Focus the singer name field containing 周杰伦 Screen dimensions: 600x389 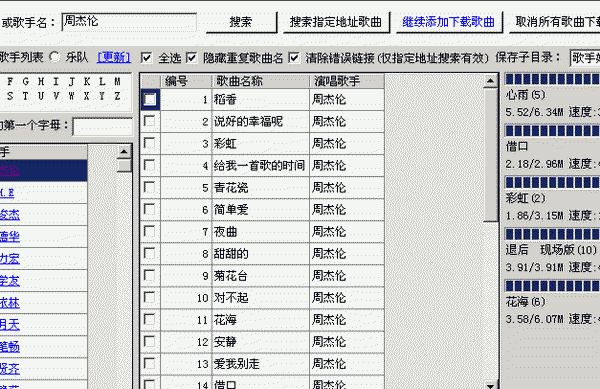coord(129,22)
